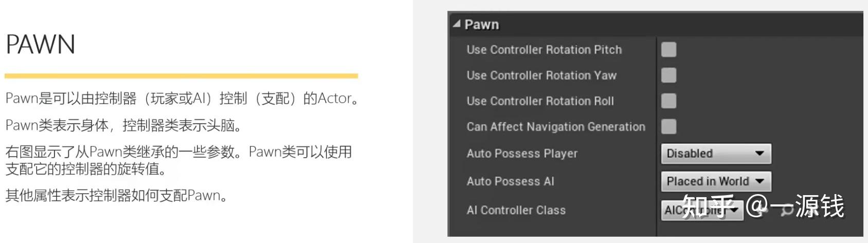
Task: Click the browse-to-asset magnifier icon
Action: 787,210
